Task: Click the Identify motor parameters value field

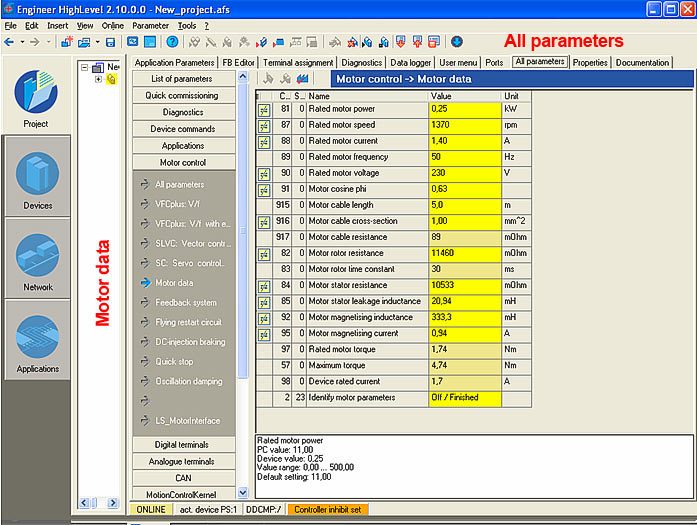Action: (x=465, y=397)
